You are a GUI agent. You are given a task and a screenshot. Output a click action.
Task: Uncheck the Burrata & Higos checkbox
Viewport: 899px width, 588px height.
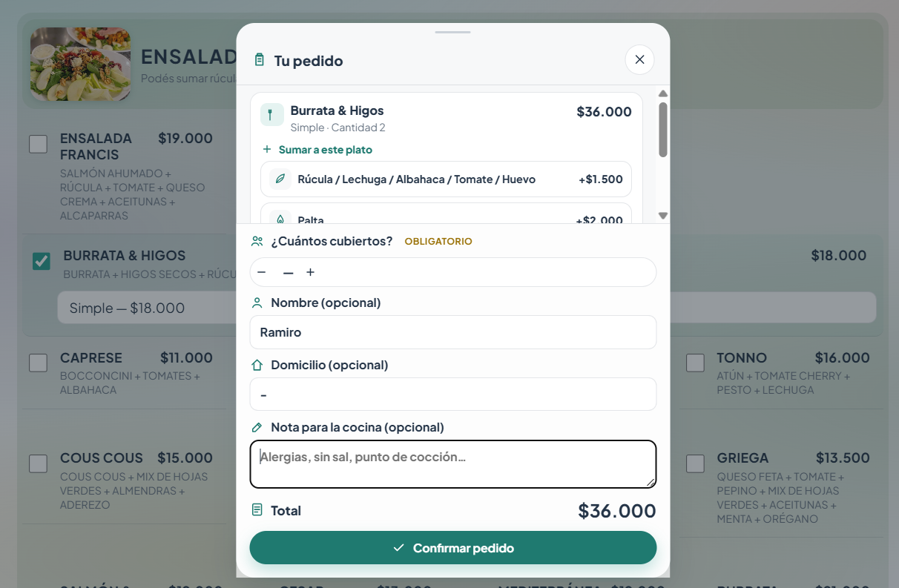coord(42,261)
